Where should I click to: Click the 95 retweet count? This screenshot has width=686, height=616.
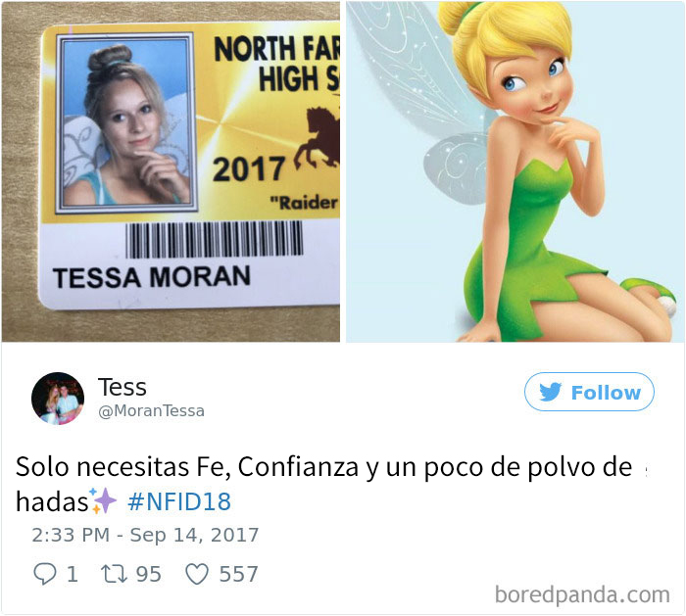coord(148,574)
